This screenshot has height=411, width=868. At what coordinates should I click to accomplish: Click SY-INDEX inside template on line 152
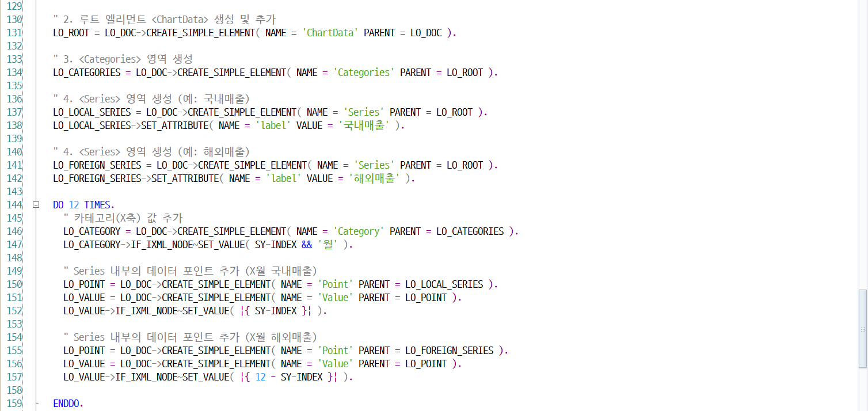pos(276,311)
